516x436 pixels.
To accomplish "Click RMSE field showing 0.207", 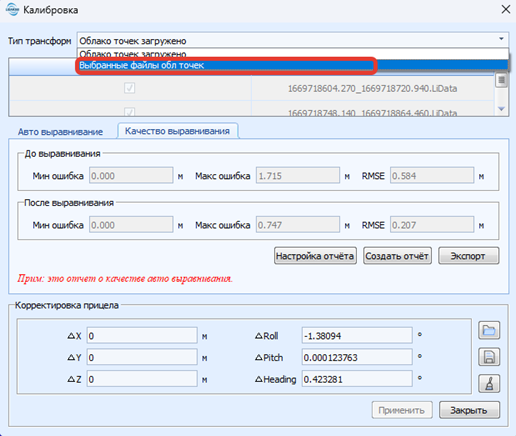I will point(432,225).
